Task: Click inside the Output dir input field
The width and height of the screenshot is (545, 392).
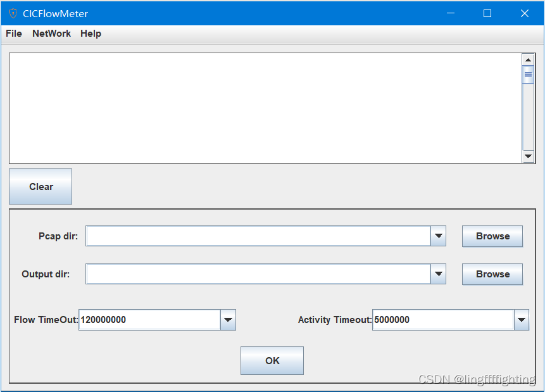Action: point(253,274)
